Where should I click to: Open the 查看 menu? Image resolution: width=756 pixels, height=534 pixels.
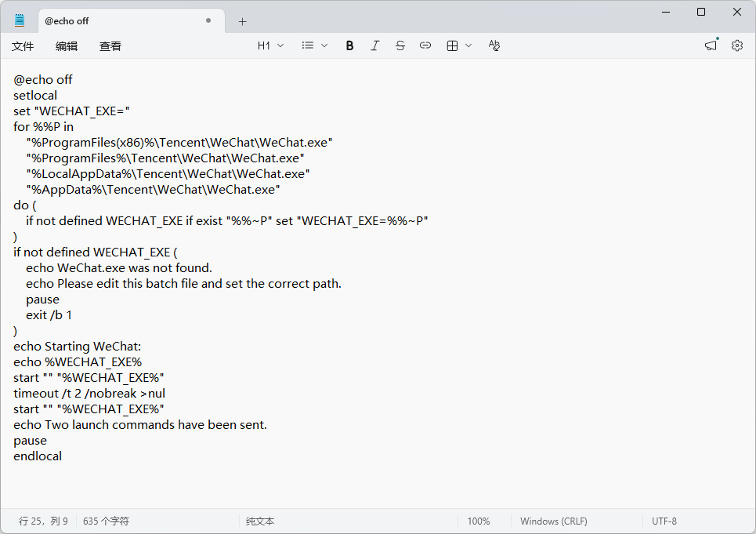(x=110, y=46)
